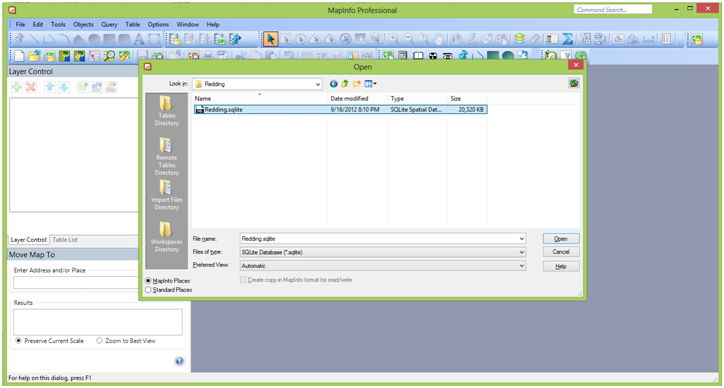Click the Help button in dialog
Screen dimensions: 724x388
[x=561, y=267]
